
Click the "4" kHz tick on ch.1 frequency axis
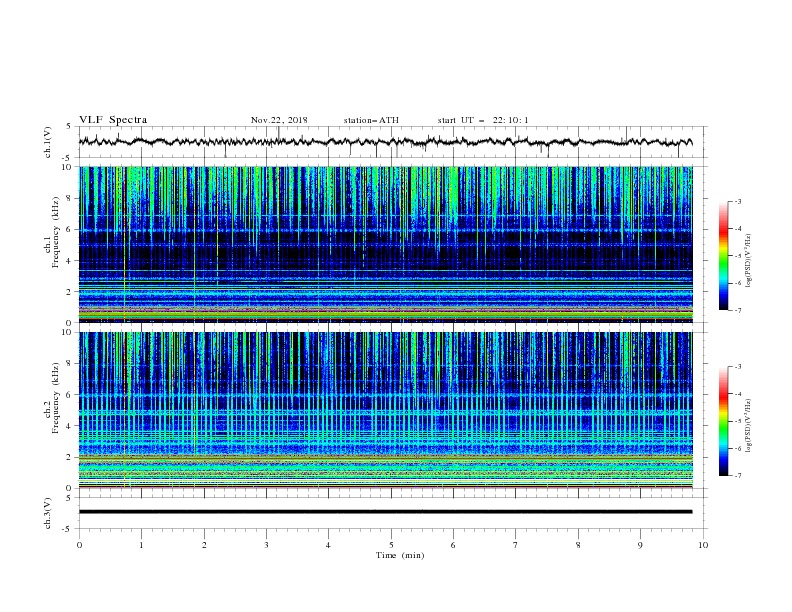(x=71, y=261)
